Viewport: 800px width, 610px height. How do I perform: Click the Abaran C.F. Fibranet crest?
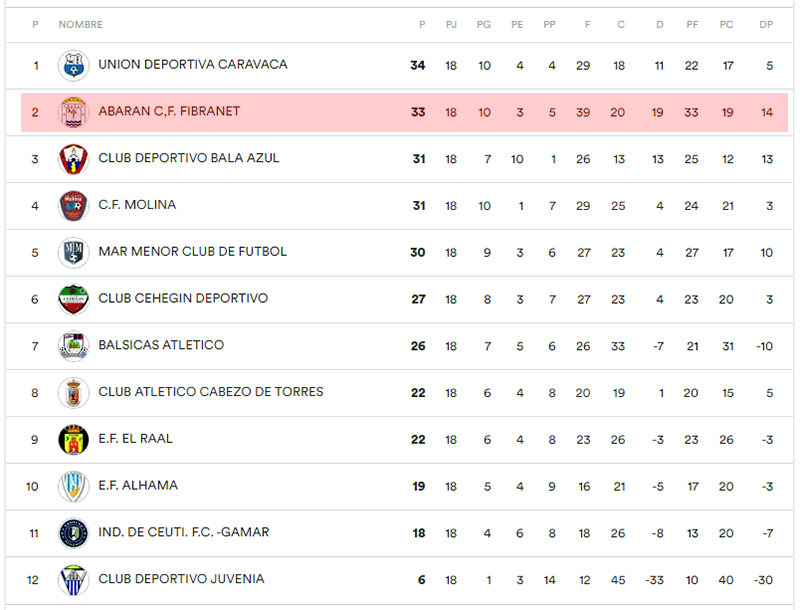(x=73, y=112)
